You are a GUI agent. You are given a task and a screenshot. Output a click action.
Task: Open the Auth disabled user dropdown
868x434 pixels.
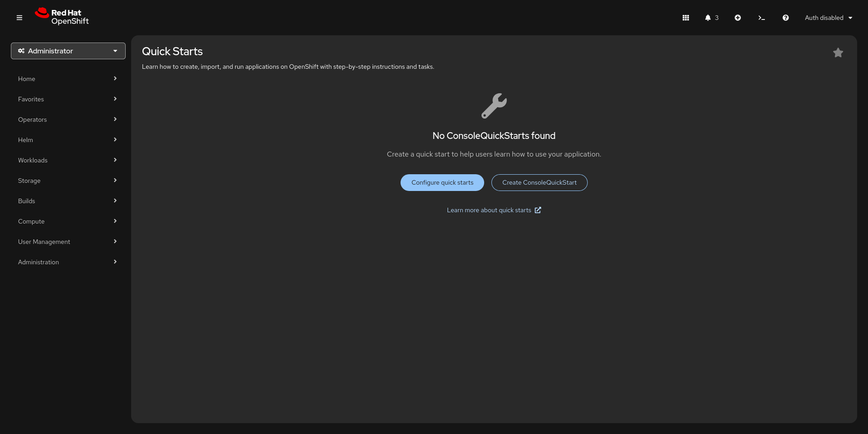tap(829, 18)
